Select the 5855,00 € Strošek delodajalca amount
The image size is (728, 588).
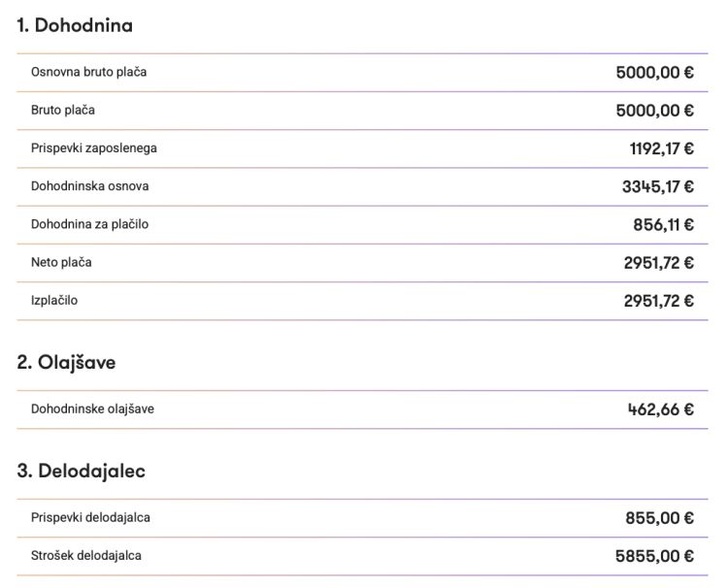654,556
